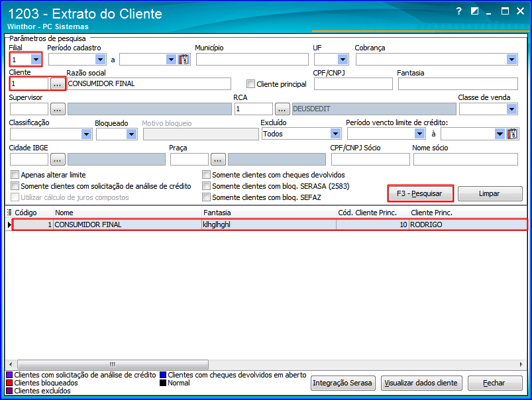This screenshot has width=532, height=400.
Task: Click scrollbar left arrow
Action: [11, 364]
